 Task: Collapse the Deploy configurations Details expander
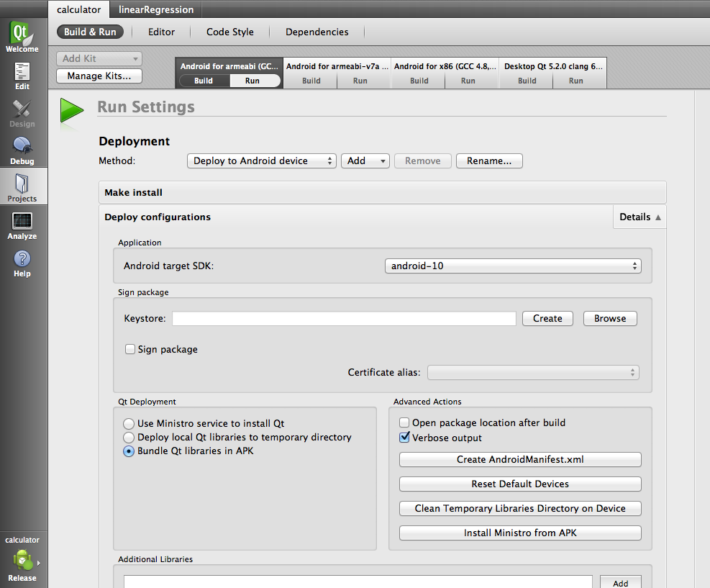point(640,217)
